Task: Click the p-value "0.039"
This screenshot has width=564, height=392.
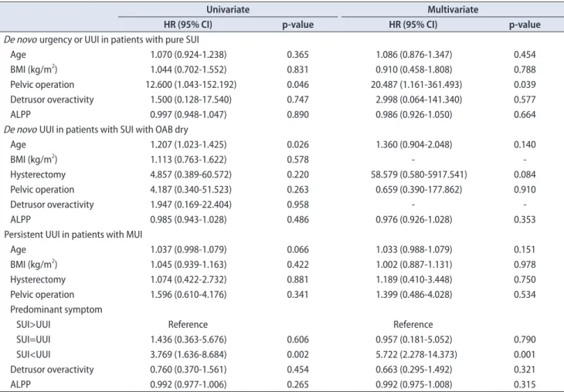Action: [525, 85]
